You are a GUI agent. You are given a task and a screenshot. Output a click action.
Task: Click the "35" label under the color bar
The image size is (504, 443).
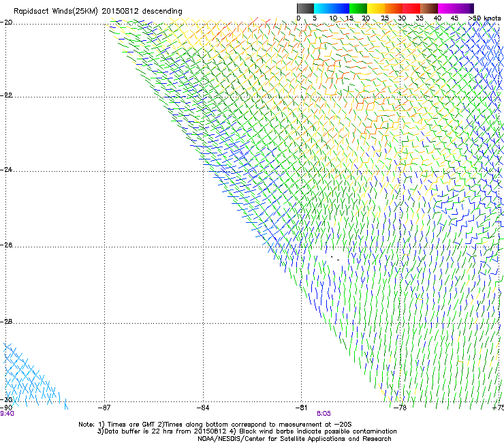(420, 18)
